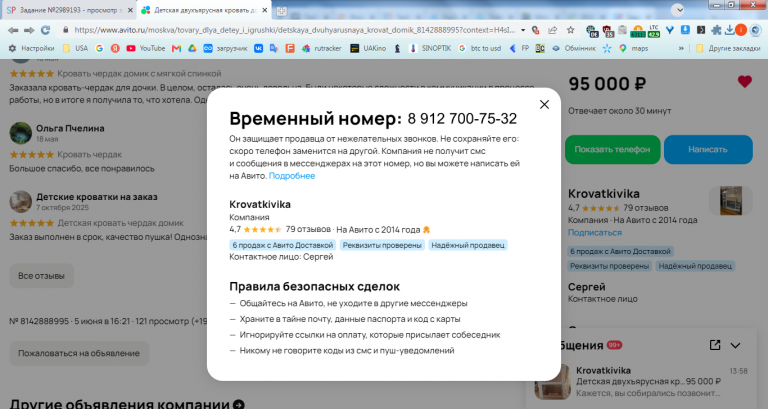Click Пожаловаться на объявление button
Image resolution: width=768 pixels, height=409 pixels.
tap(79, 353)
